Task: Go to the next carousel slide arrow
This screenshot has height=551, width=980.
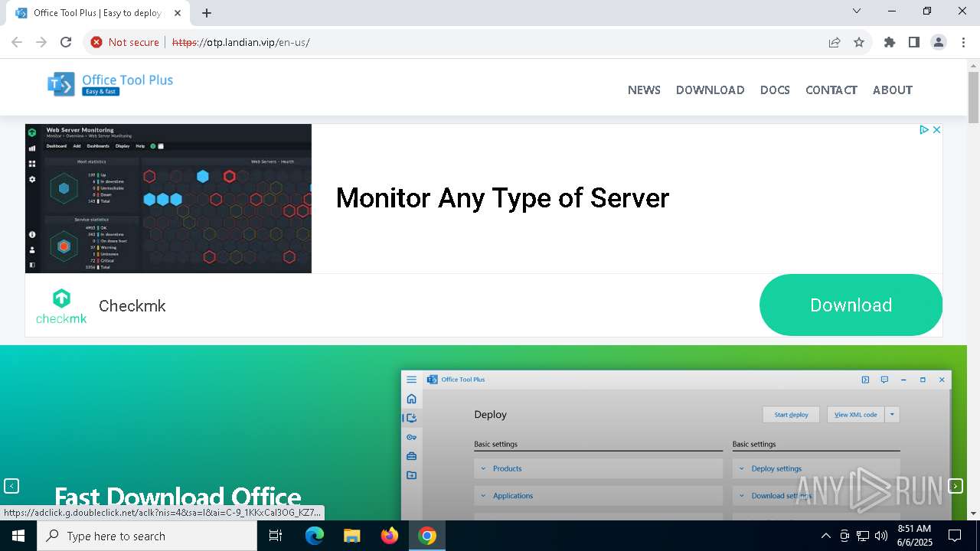Action: pyautogui.click(x=955, y=486)
